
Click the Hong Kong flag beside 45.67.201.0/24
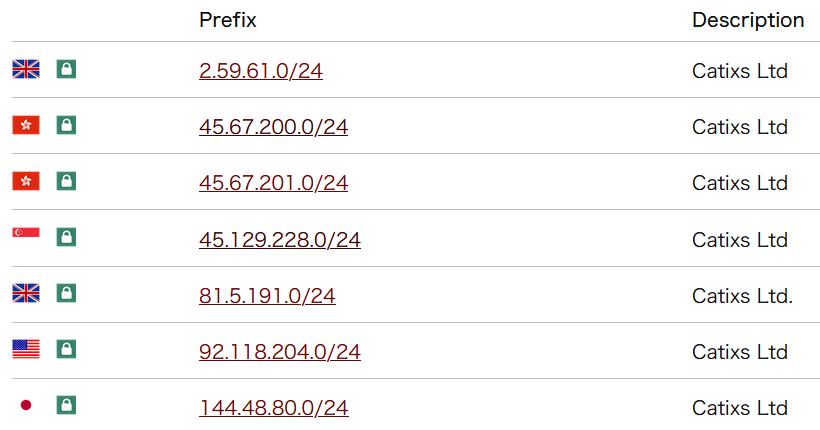pos(25,181)
